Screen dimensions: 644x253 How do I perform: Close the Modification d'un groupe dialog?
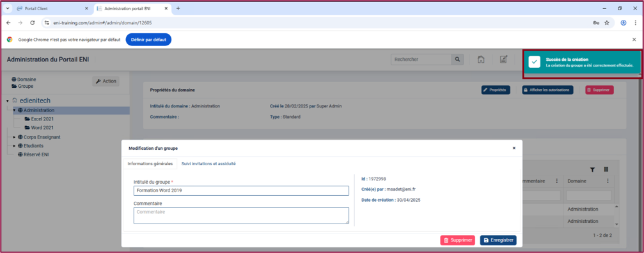click(514, 148)
